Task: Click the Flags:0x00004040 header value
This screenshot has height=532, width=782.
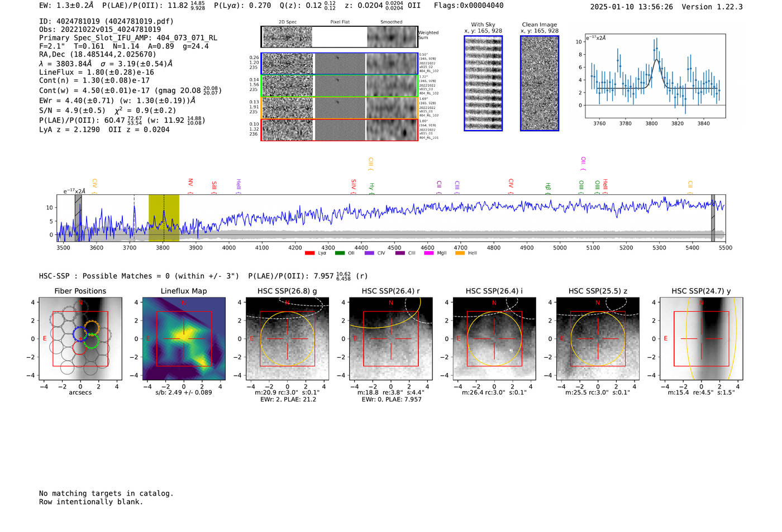Action: coord(469,5)
